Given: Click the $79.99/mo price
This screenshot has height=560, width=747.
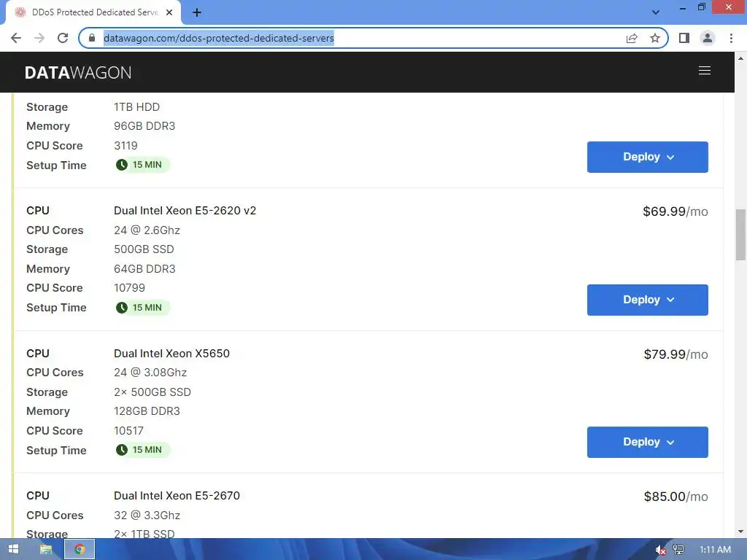Looking at the screenshot, I should pyautogui.click(x=676, y=354).
